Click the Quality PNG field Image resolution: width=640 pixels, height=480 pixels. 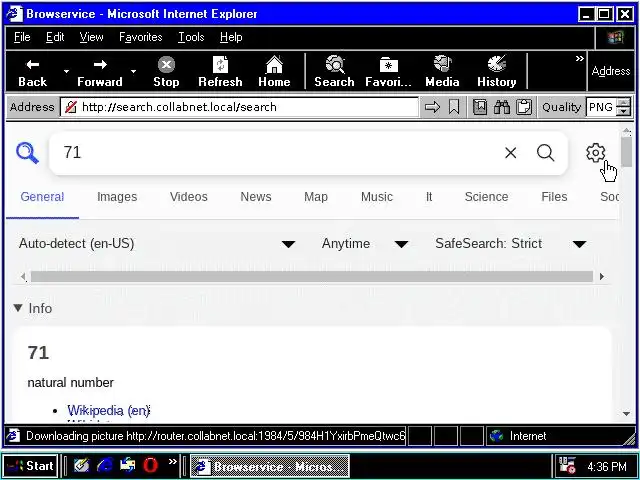pos(601,107)
